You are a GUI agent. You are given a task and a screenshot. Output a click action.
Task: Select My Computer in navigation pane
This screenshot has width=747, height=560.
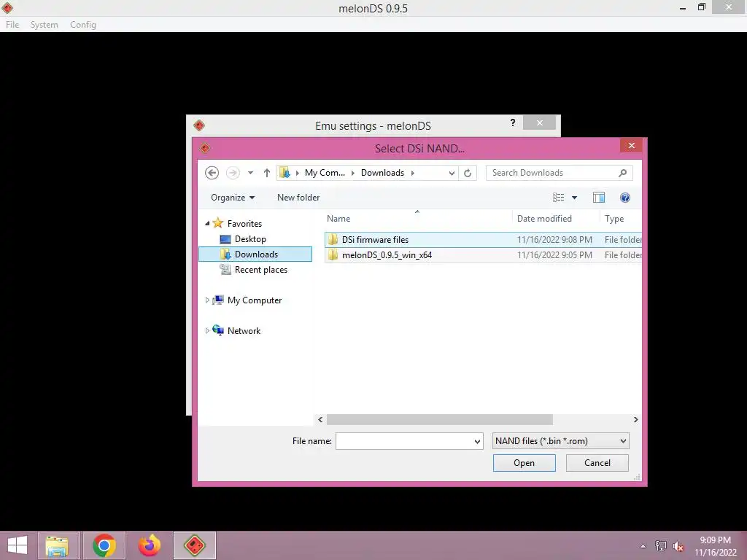(255, 300)
